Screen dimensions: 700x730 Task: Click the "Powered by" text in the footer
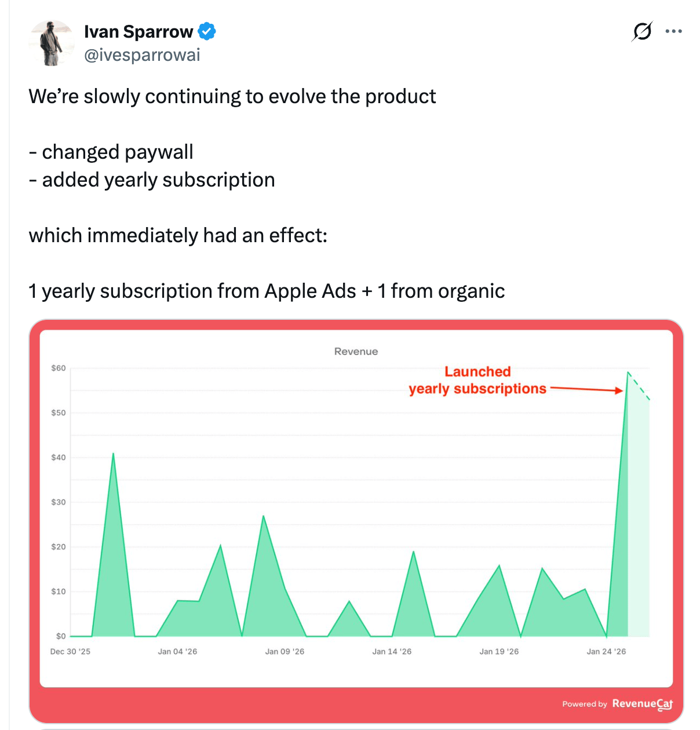click(x=584, y=704)
